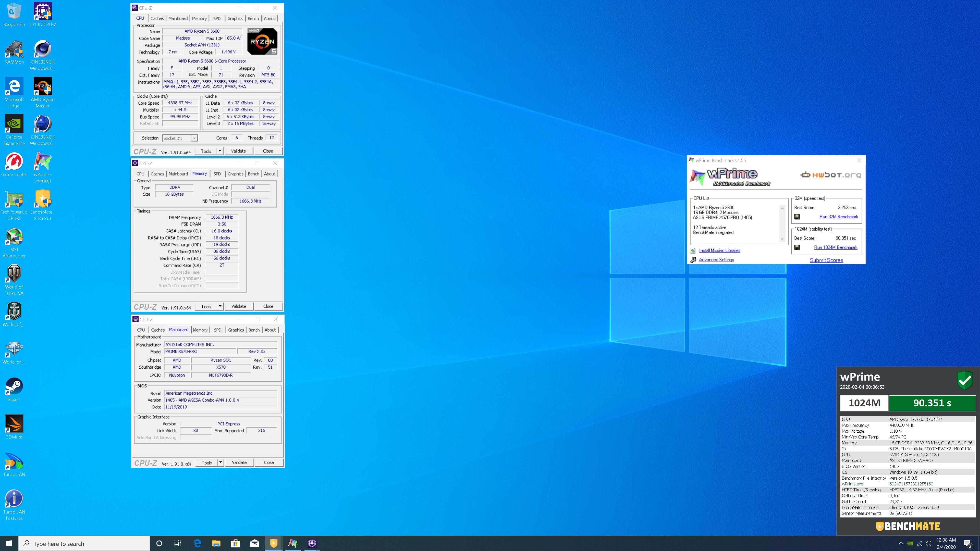Image resolution: width=980 pixels, height=551 pixels.
Task: Open File Explorer from taskbar
Action: click(216, 543)
